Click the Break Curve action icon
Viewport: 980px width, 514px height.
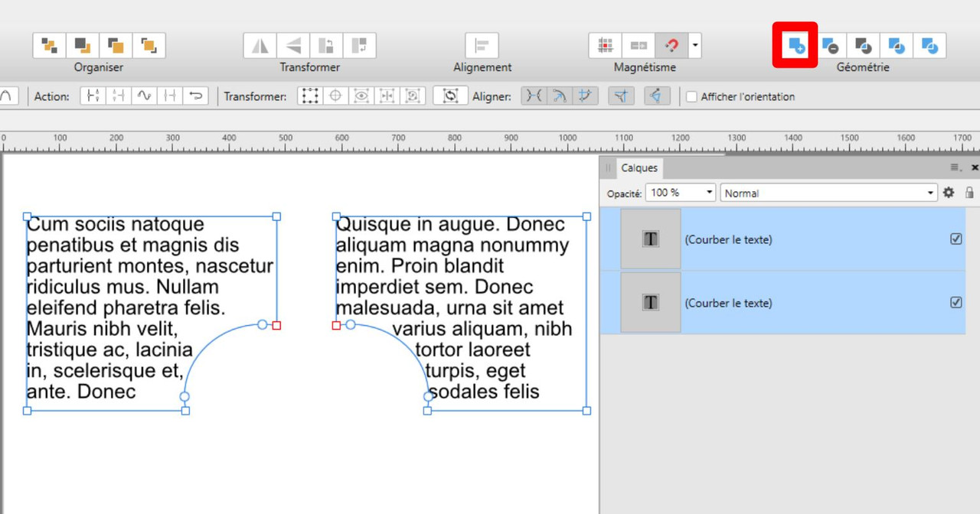(93, 96)
